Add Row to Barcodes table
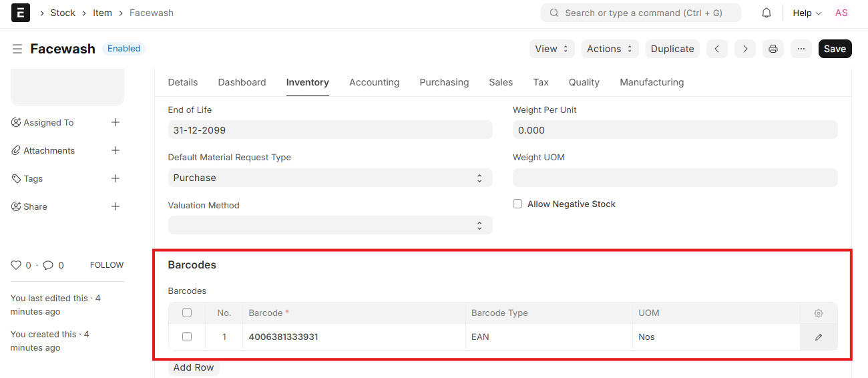868x378 pixels. click(x=194, y=367)
